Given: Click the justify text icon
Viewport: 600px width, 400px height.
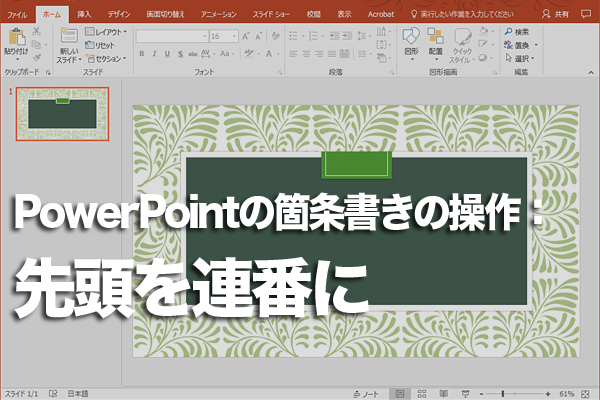Looking at the screenshot, I should point(332,54).
